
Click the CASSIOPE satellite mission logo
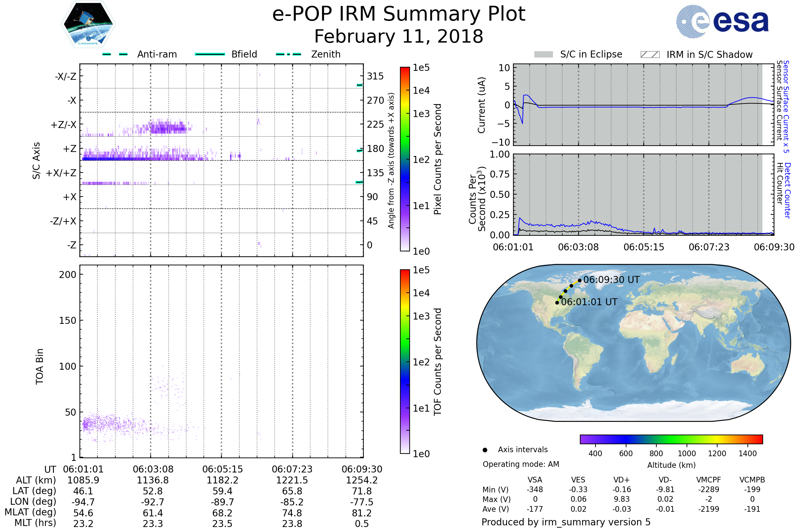tap(88, 24)
